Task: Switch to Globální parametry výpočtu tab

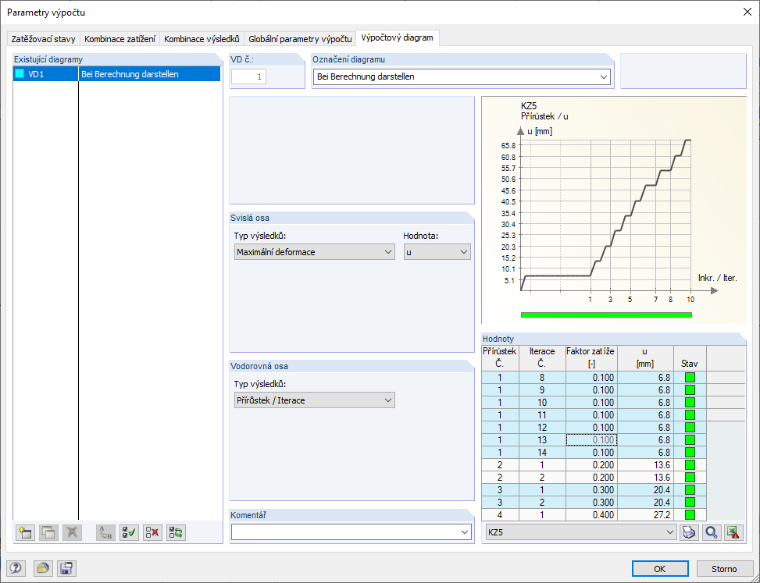Action: (300, 39)
